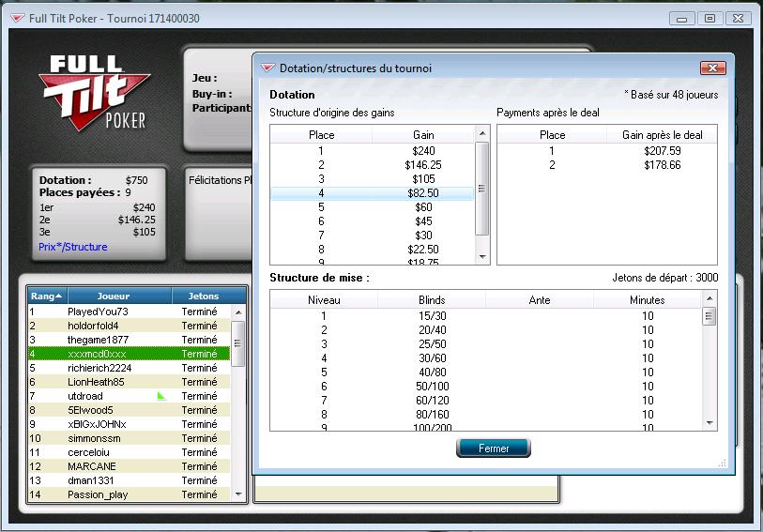Select player richierich2224 row
The height and width of the screenshot is (532, 763).
click(129, 368)
